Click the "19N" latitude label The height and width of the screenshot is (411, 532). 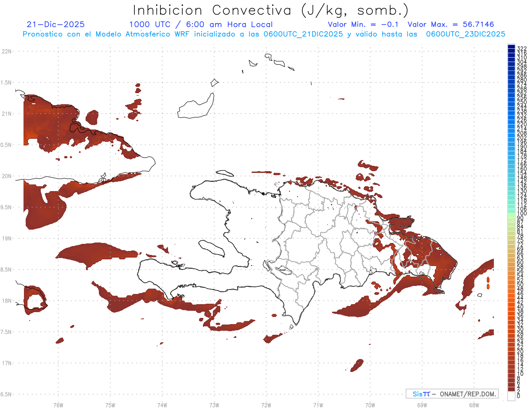[7, 239]
